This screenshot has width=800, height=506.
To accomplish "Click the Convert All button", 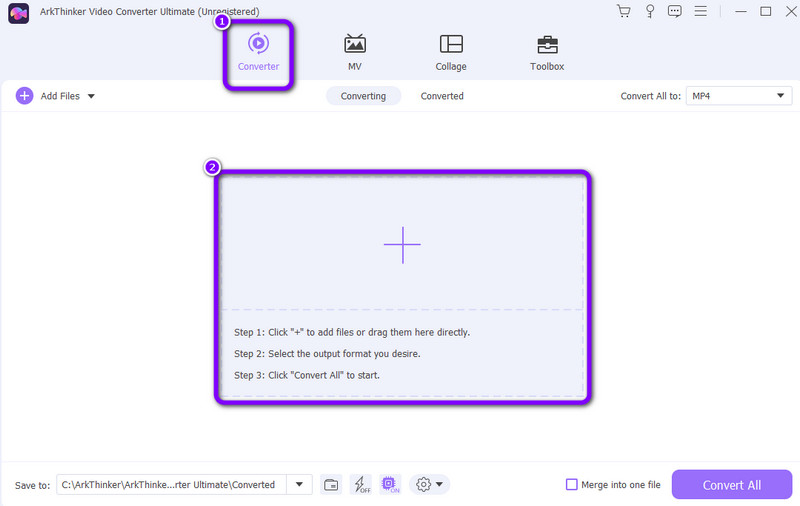I will (732, 485).
